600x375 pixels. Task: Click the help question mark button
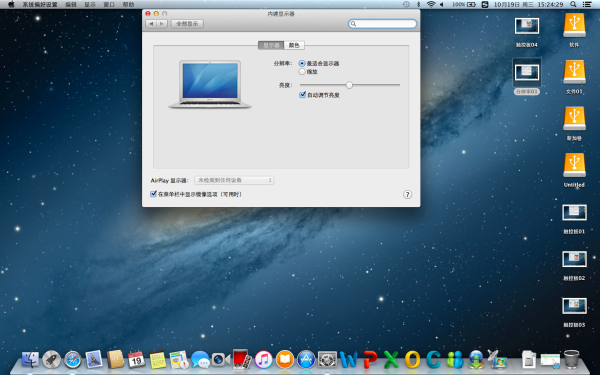(x=407, y=194)
